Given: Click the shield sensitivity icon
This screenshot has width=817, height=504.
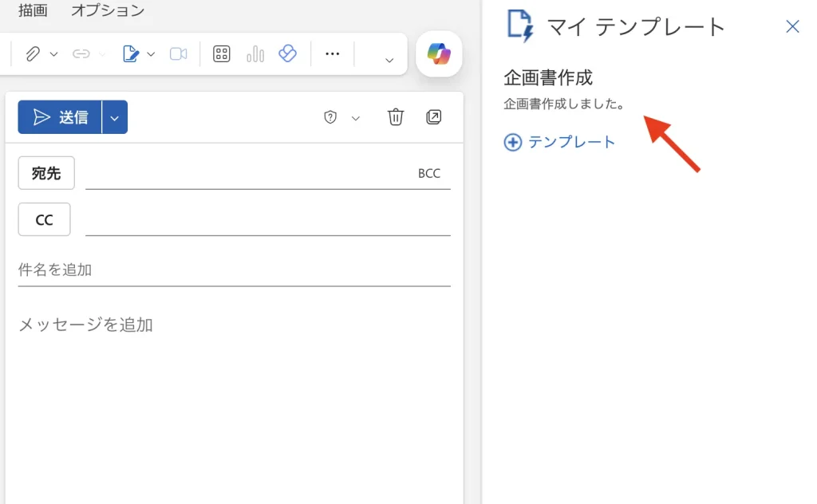Looking at the screenshot, I should coord(330,117).
